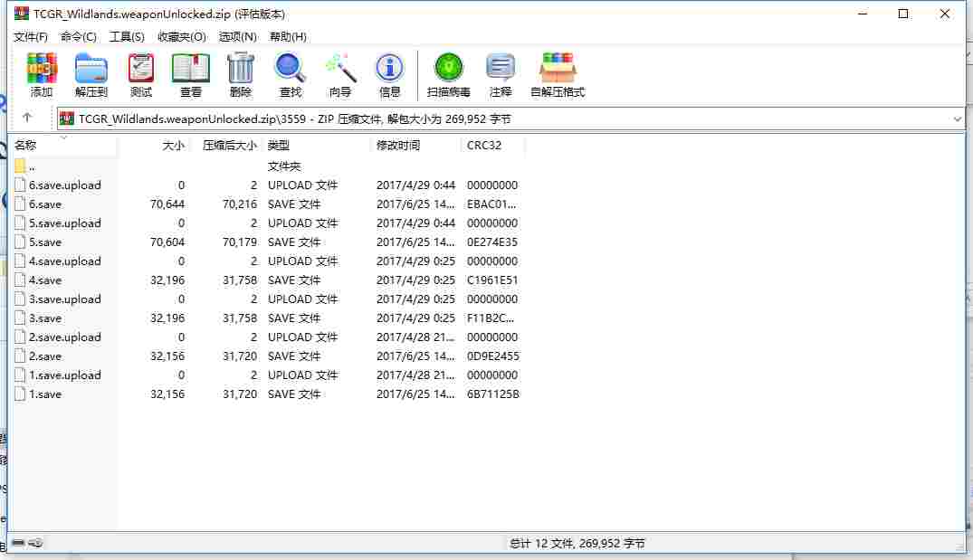Sort by Modified (修改时间) column header
This screenshot has width=973, height=560.
point(417,145)
